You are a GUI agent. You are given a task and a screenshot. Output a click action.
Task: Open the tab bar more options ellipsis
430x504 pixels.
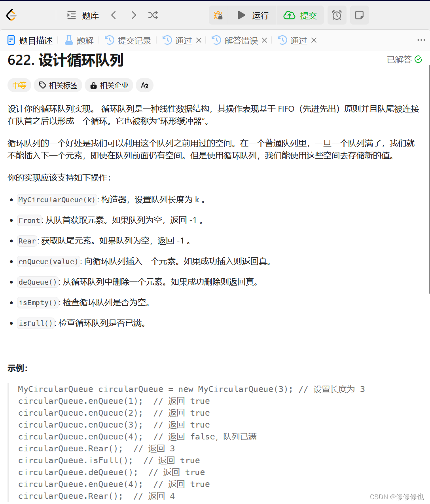click(421, 40)
